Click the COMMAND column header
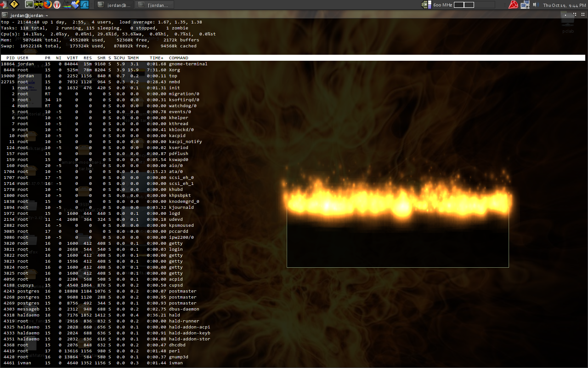 click(179, 58)
